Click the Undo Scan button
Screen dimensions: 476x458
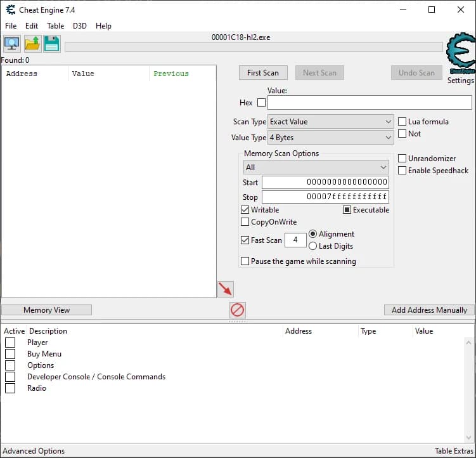point(416,73)
